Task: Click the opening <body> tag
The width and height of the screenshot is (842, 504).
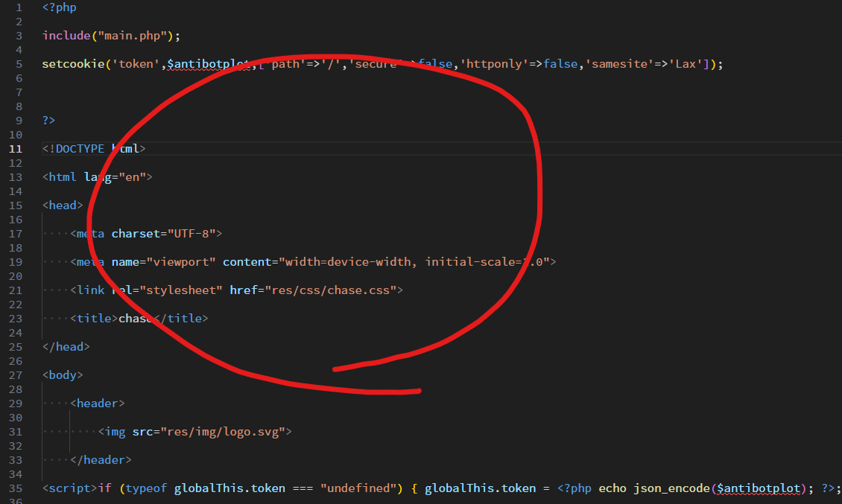Action: 63,375
